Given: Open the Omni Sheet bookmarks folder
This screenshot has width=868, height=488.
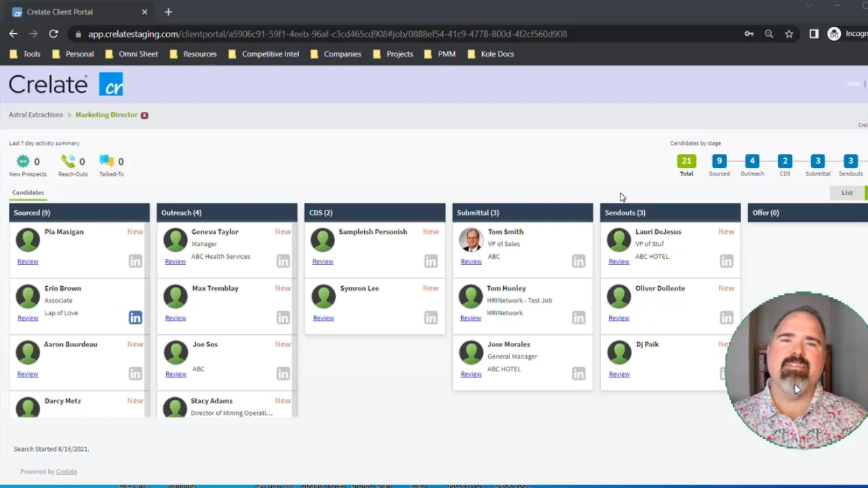Looking at the screenshot, I should 132,54.
